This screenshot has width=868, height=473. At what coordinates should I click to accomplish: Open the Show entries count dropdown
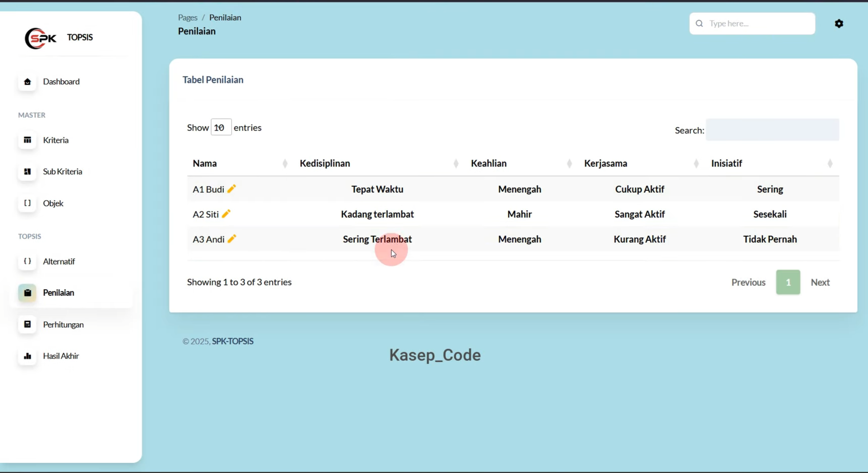[x=221, y=127]
